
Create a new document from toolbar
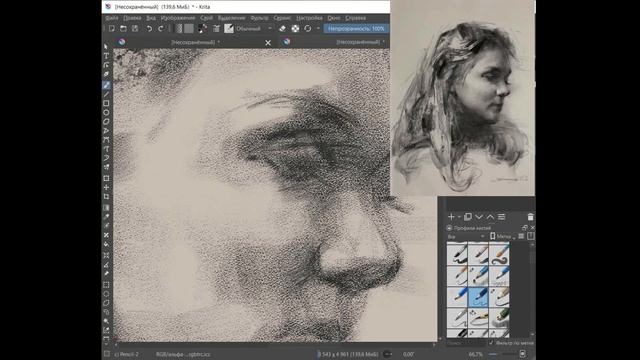pos(111,29)
